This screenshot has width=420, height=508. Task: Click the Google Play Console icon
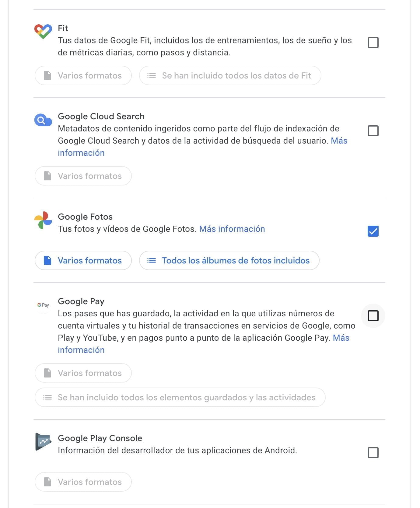(43, 442)
